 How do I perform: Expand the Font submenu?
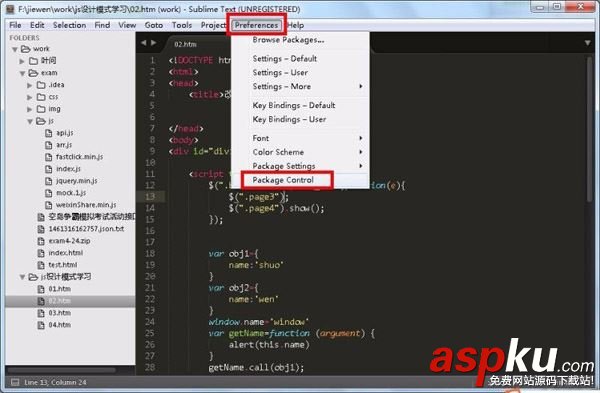300,138
